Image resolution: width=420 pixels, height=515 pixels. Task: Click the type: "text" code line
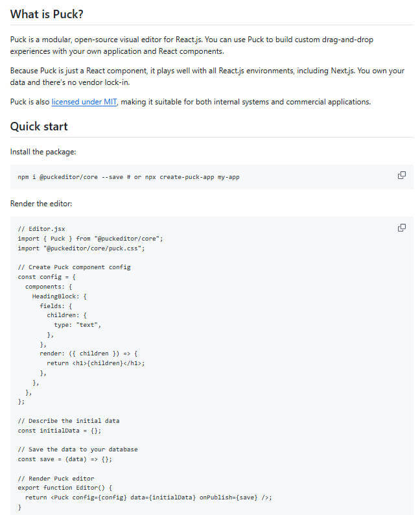77,325
